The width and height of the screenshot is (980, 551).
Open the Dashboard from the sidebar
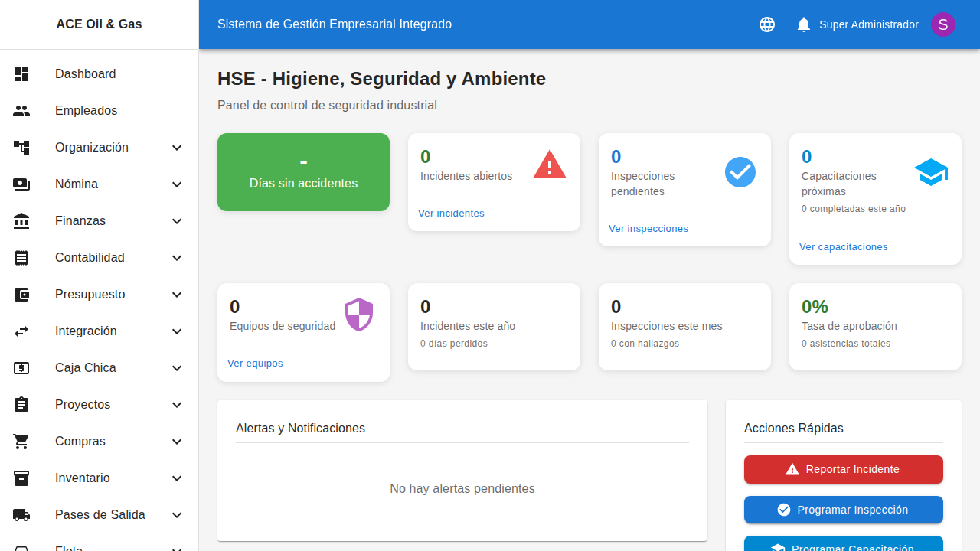tap(85, 73)
